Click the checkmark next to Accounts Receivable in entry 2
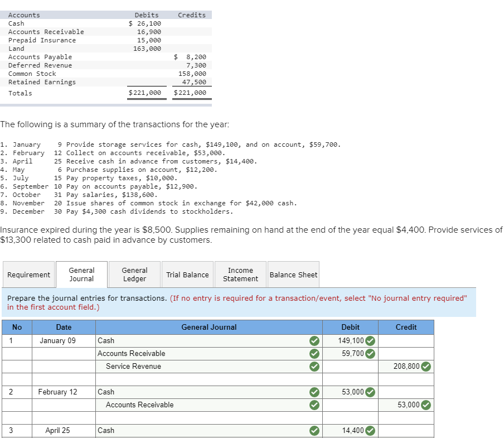 click(314, 405)
